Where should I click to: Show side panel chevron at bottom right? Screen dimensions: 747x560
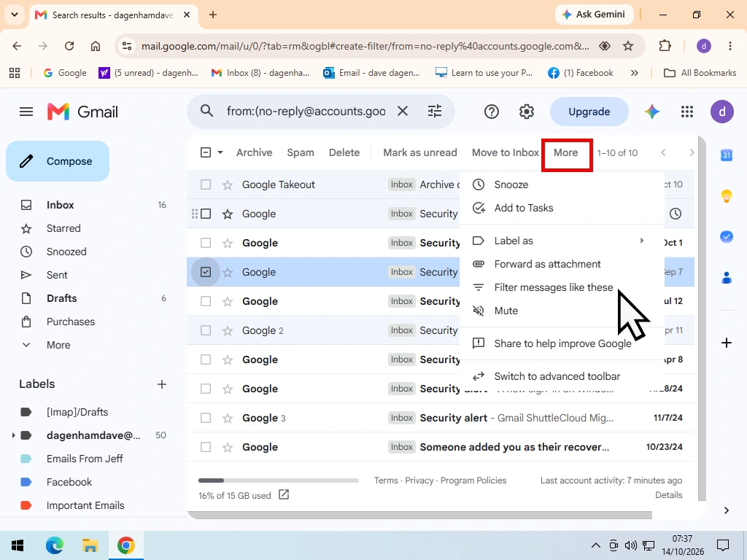727,510
